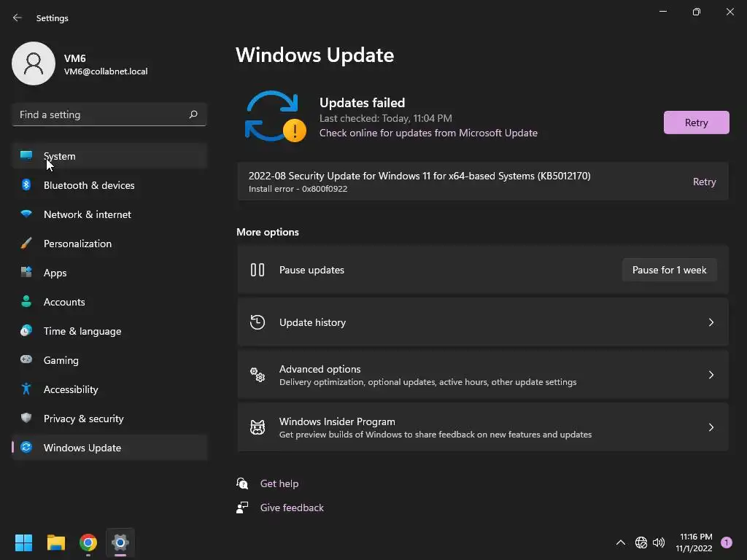
Task: Go to Network & internet settings
Action: [x=109, y=214]
